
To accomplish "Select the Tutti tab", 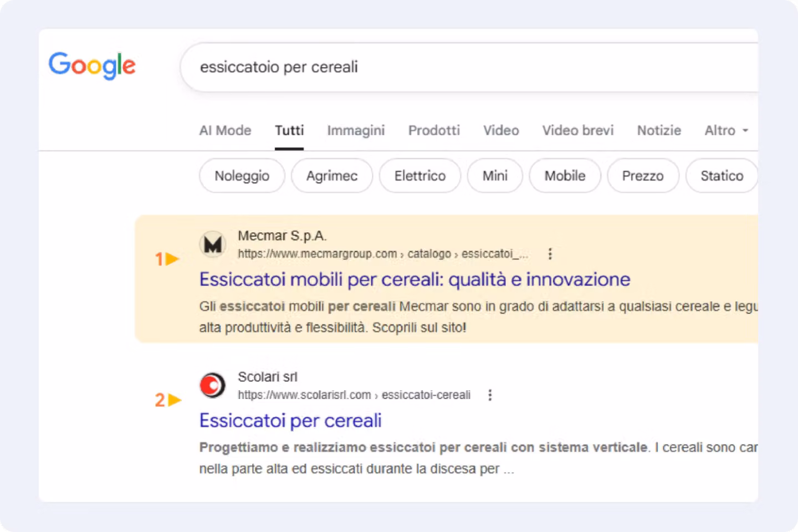I will 289,130.
